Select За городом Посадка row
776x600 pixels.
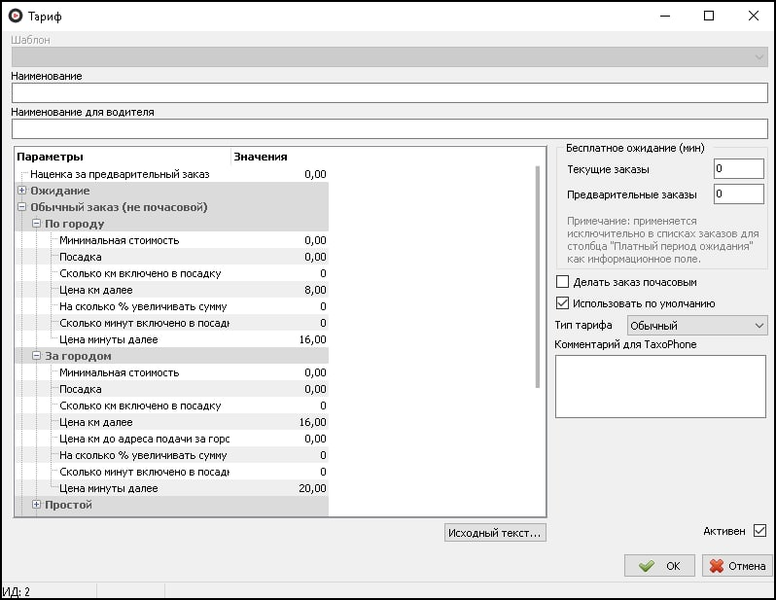[x=172, y=389]
